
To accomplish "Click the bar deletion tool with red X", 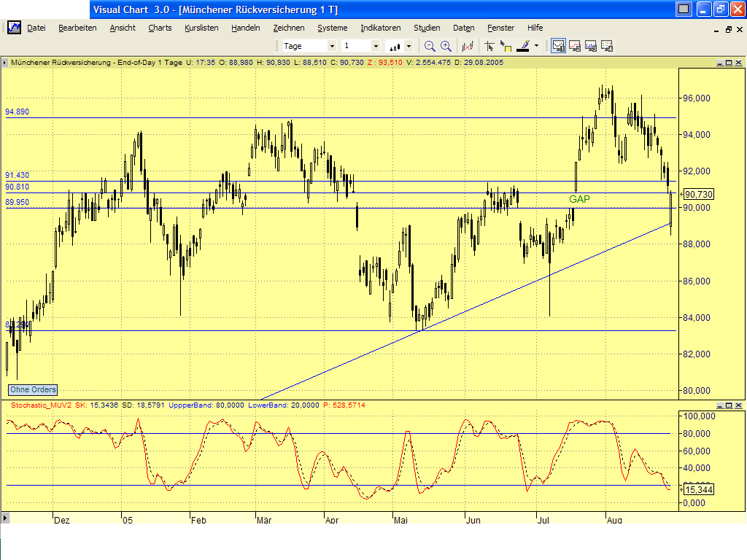I will tap(467, 45).
